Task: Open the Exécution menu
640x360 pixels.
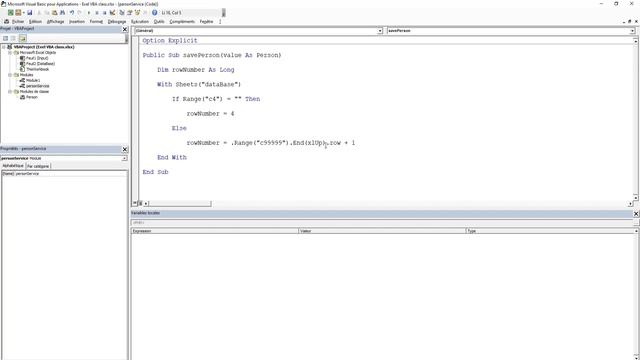Action: 140,22
